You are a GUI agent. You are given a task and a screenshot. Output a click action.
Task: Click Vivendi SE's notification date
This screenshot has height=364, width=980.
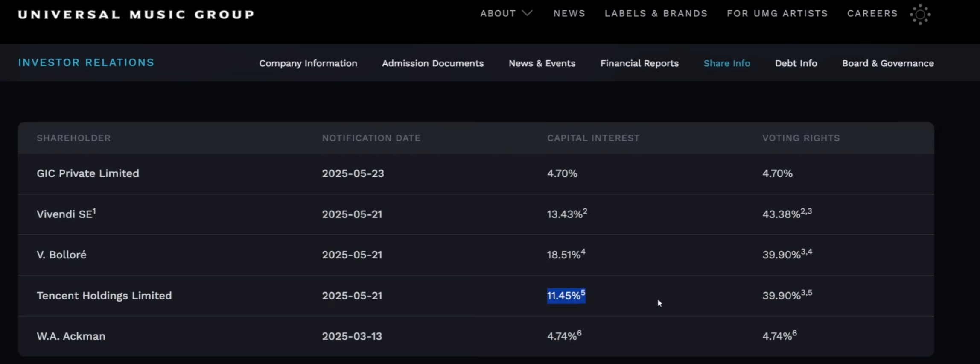(352, 214)
